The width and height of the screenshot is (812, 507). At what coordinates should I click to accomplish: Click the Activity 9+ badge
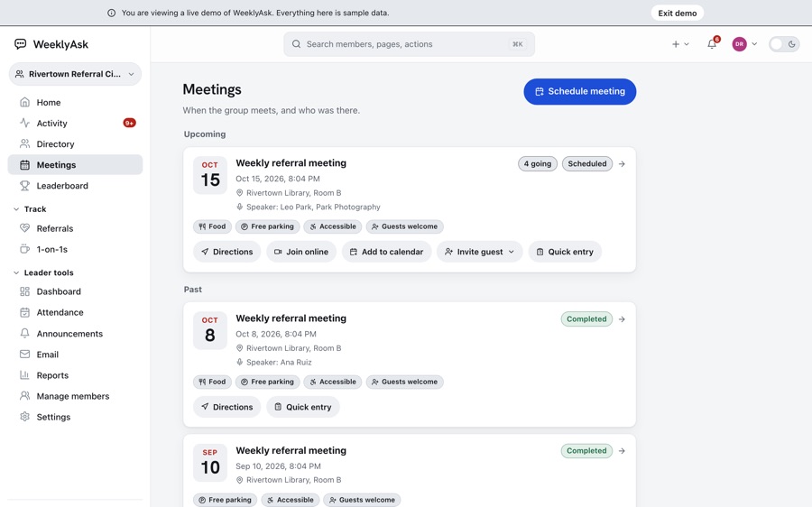(129, 123)
